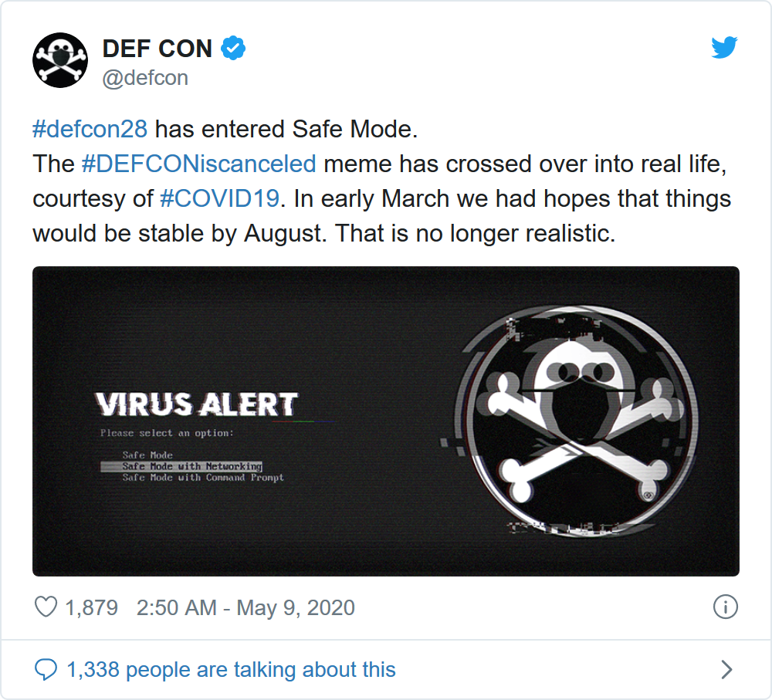772x700 pixels.
Task: Follow the #COVID19 hashtag link
Action: coord(218,198)
